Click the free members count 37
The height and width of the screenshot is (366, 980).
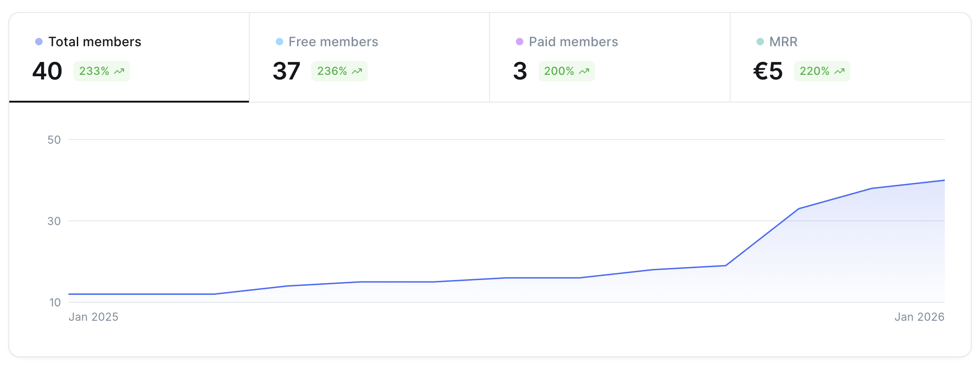[x=287, y=71]
